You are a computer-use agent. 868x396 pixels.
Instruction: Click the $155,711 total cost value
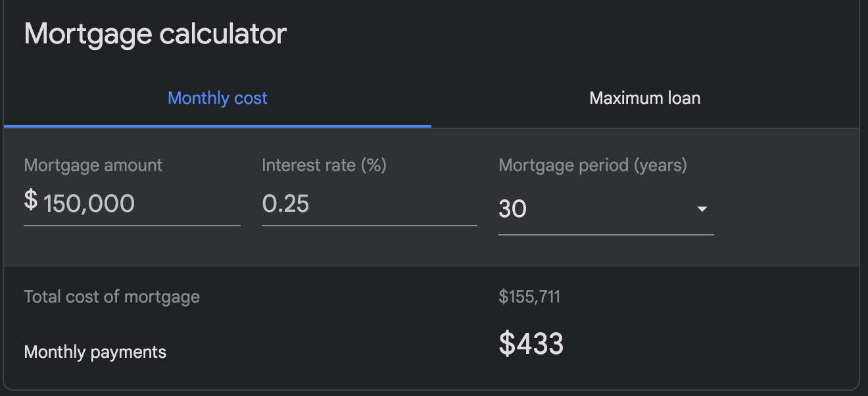529,297
